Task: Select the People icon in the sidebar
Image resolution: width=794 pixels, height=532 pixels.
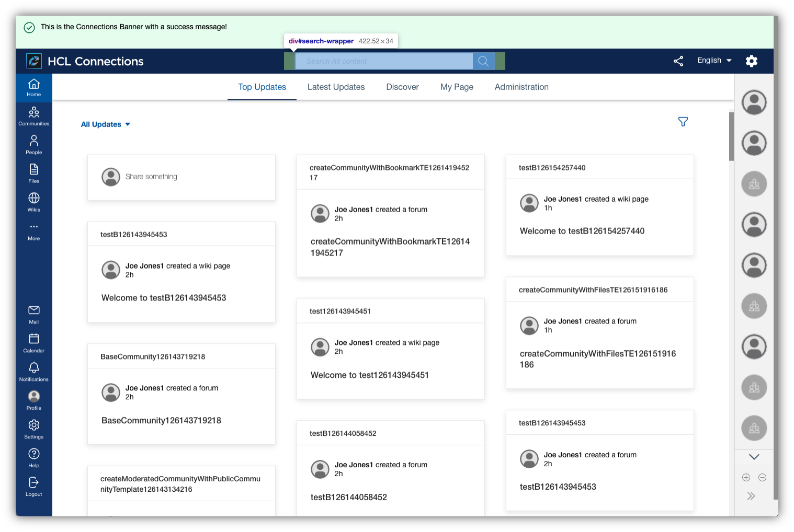Action: click(x=33, y=143)
